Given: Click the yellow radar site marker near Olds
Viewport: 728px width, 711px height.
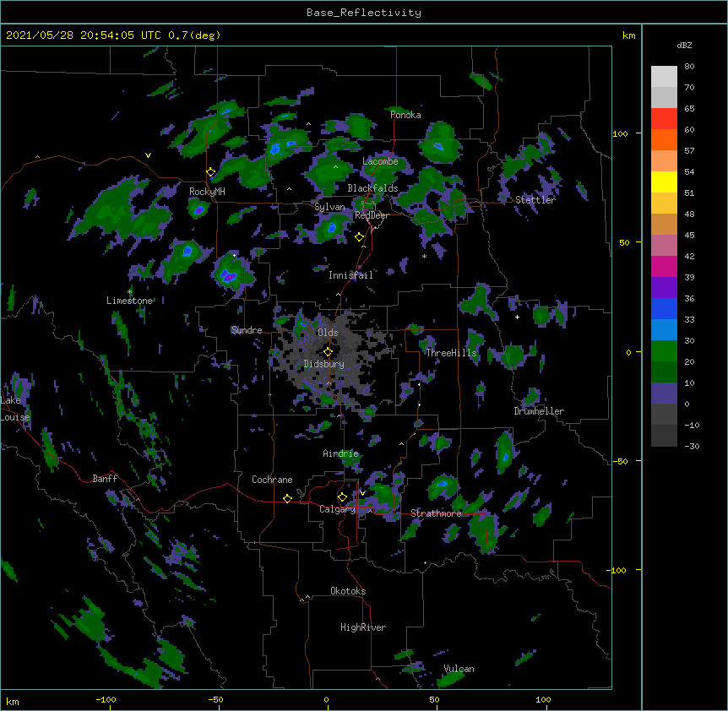Looking at the screenshot, I should pos(328,352).
